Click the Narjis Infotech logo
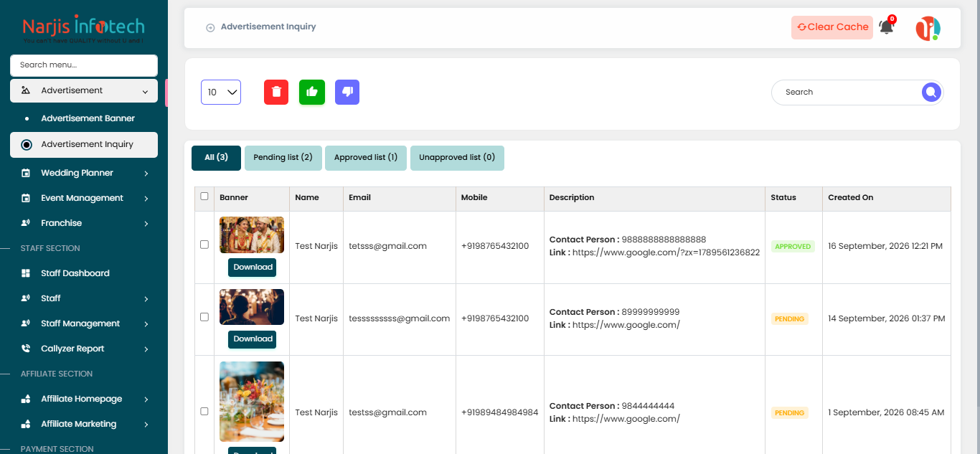This screenshot has height=454, width=980. (84, 29)
